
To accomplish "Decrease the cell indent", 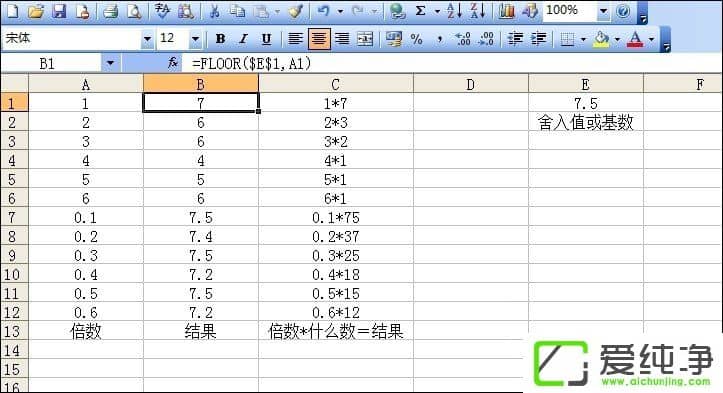I will [515, 39].
